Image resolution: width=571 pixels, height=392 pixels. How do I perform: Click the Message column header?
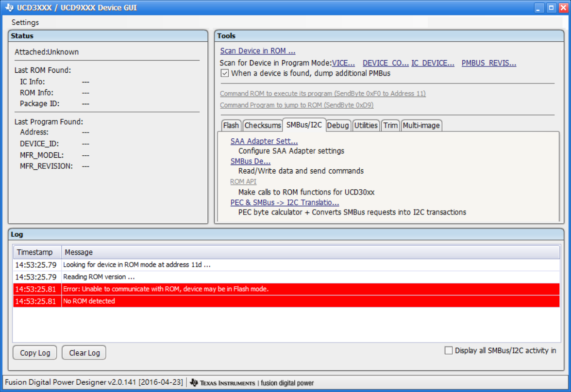310,252
